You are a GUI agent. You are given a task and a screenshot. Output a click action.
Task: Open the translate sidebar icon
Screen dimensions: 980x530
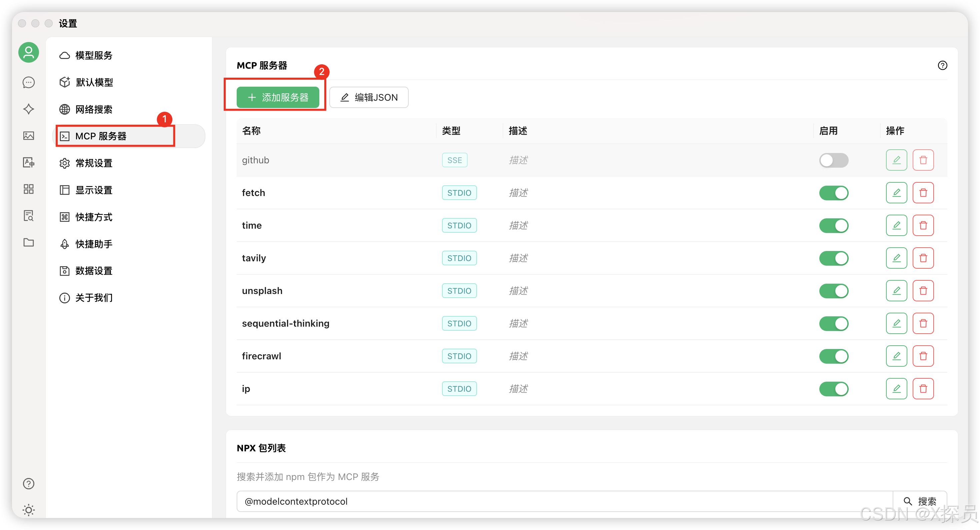pyautogui.click(x=29, y=162)
